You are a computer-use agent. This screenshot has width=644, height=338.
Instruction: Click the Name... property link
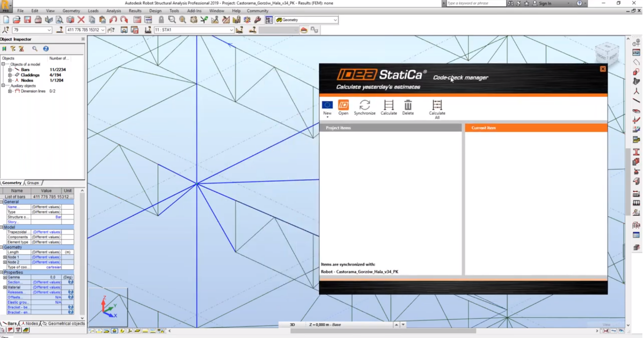pos(13,207)
